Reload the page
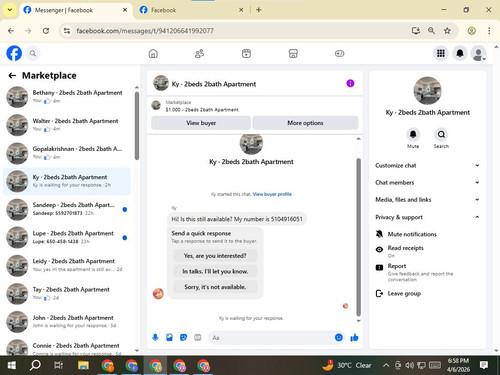 (46, 31)
